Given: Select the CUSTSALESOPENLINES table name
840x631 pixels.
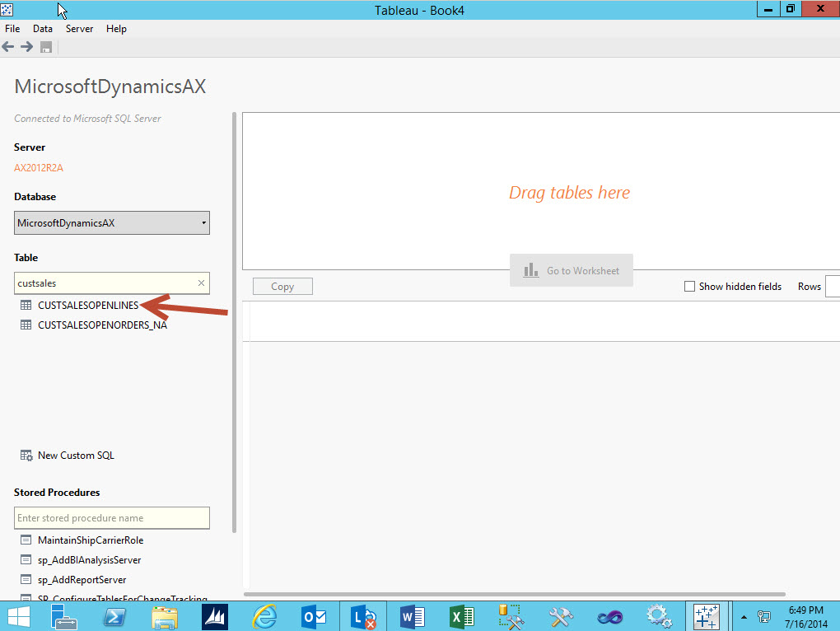Looking at the screenshot, I should pyautogui.click(x=88, y=305).
